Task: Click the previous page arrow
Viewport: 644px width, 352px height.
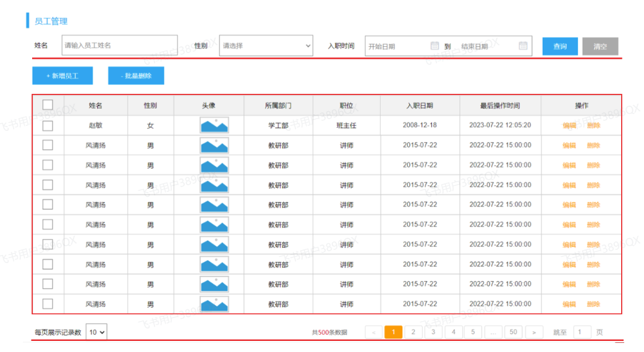Action: [374, 332]
